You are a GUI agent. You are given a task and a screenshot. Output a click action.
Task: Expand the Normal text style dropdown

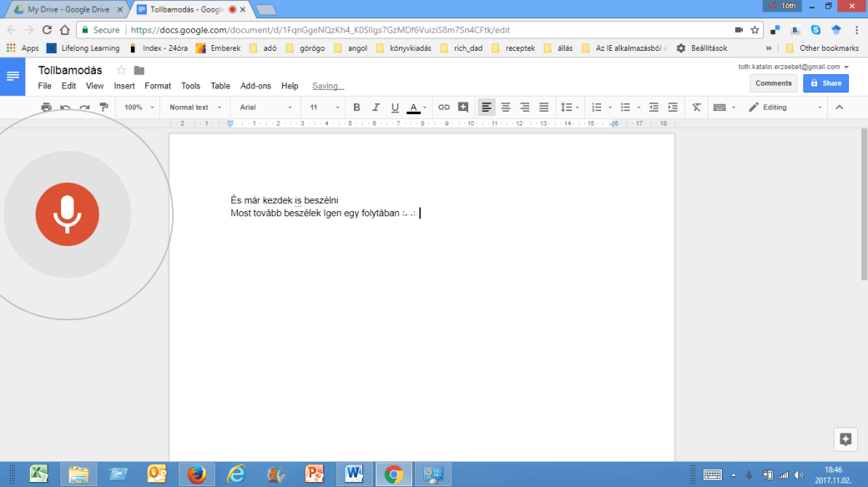(195, 108)
